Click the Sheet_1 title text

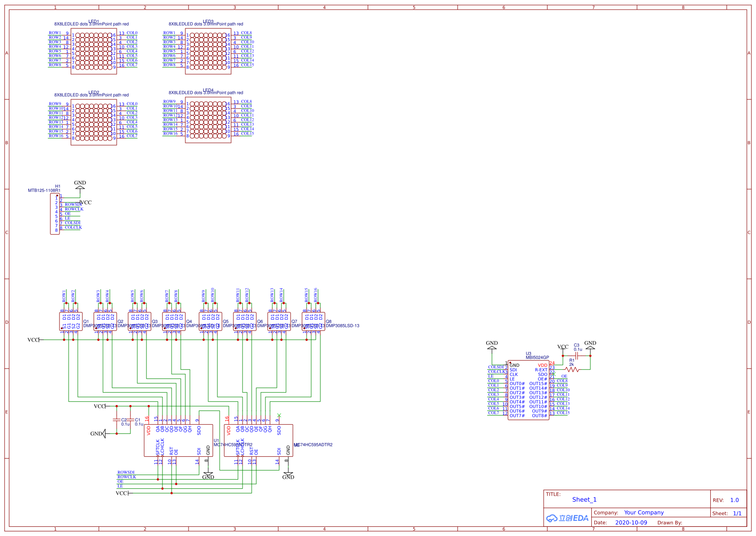coord(584,499)
